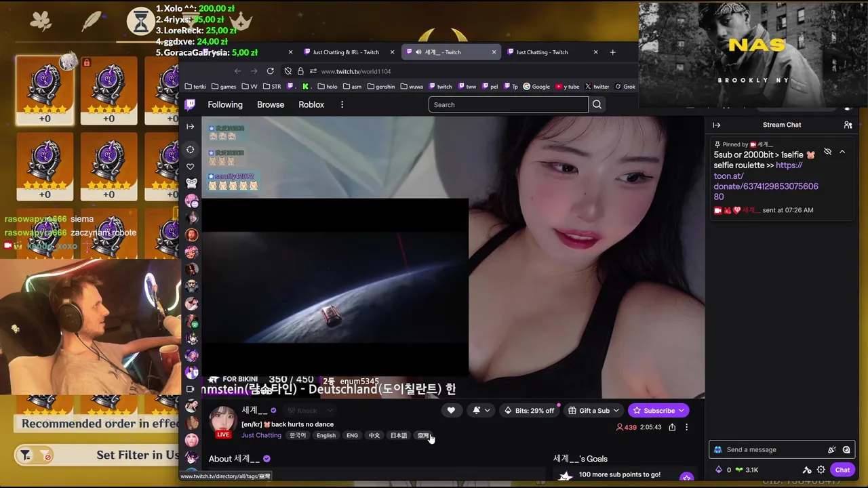Click the 日本語 stream tag

399,435
